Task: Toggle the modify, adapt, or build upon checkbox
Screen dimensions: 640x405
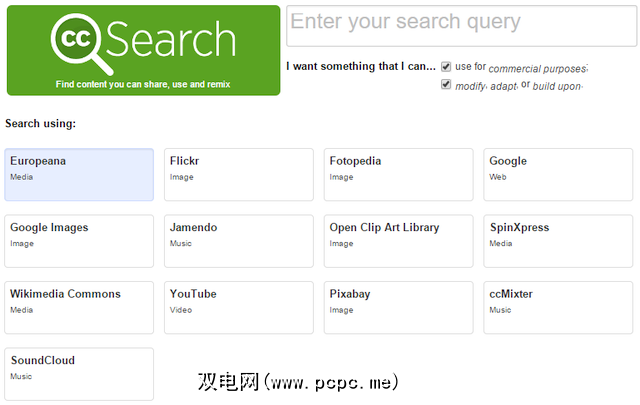Action: pyautogui.click(x=446, y=85)
